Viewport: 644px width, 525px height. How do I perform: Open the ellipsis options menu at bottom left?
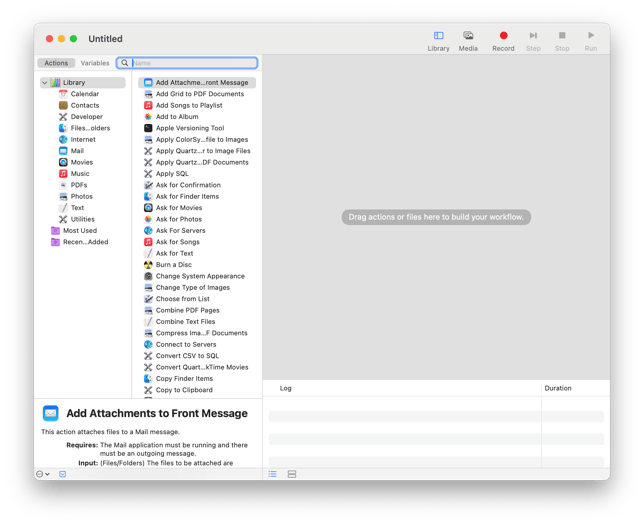[43, 474]
